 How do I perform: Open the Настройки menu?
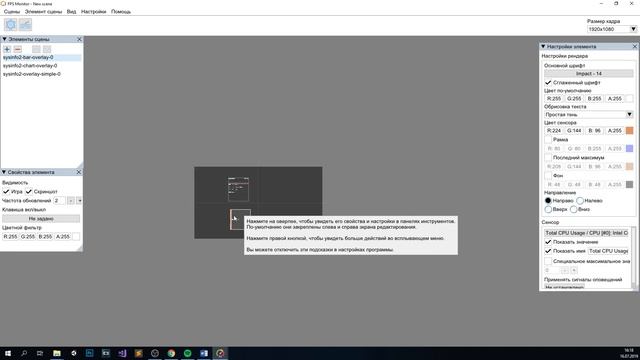(93, 12)
